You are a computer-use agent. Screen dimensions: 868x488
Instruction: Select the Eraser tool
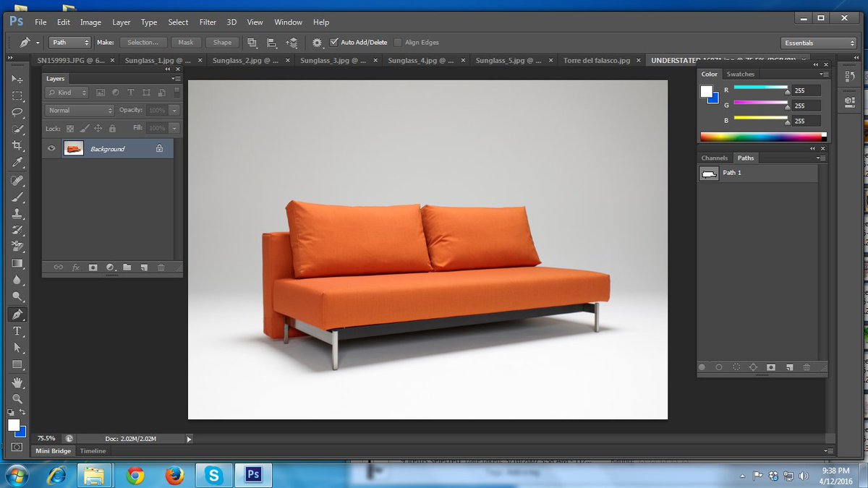pyautogui.click(x=17, y=247)
